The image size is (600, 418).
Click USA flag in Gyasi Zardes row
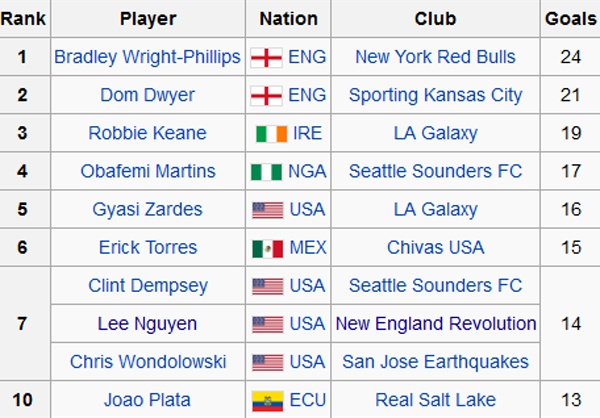[x=267, y=210]
